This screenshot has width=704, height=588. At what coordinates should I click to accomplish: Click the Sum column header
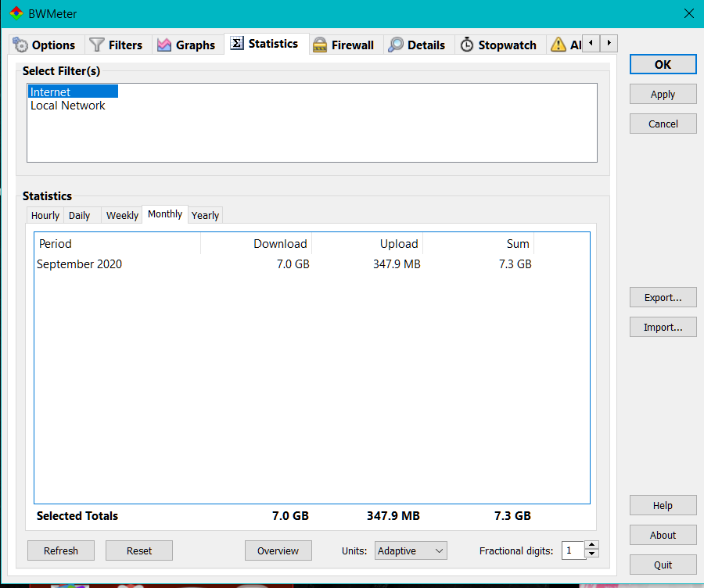point(478,244)
